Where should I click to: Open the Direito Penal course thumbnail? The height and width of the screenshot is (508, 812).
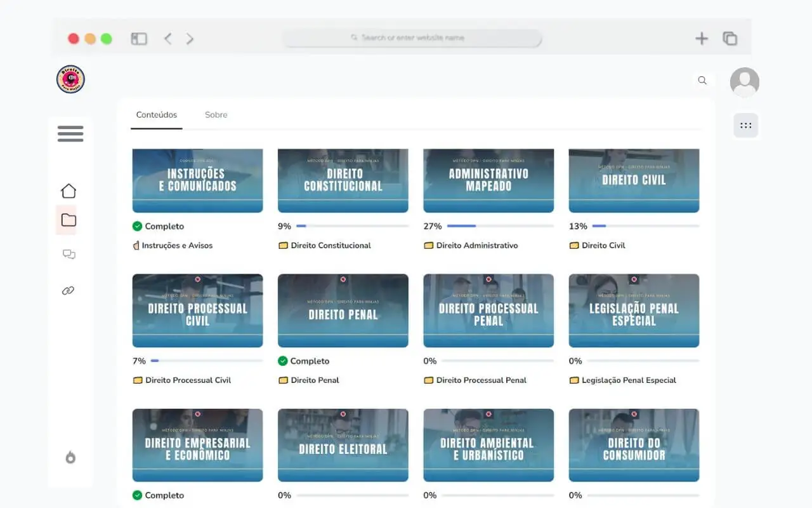click(x=343, y=311)
